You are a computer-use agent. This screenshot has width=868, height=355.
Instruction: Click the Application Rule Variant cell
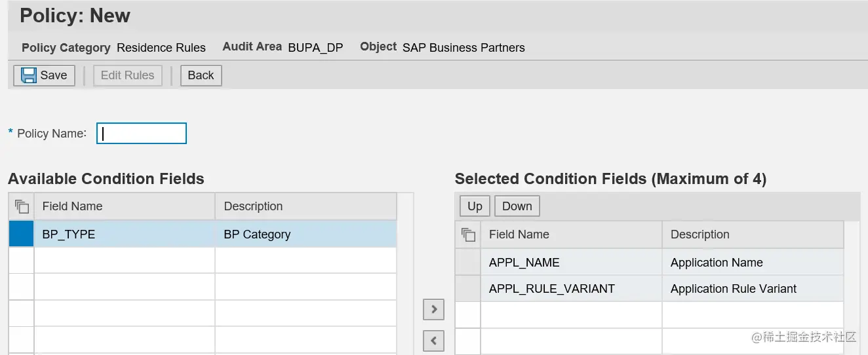[753, 289]
